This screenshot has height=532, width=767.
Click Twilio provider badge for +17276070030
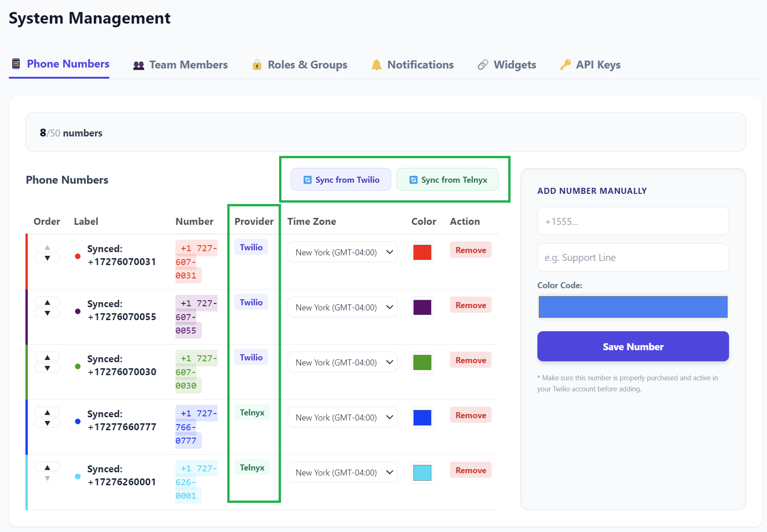[x=251, y=357]
